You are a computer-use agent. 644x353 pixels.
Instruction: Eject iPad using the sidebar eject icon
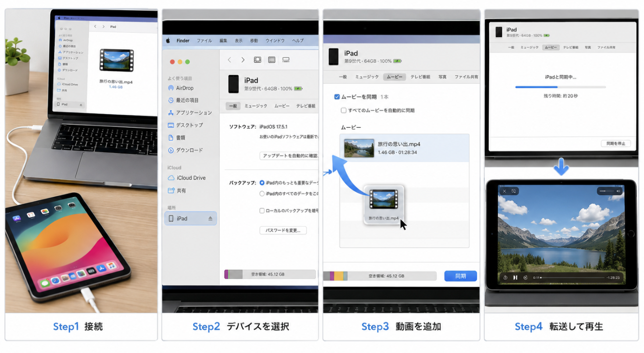pos(210,218)
